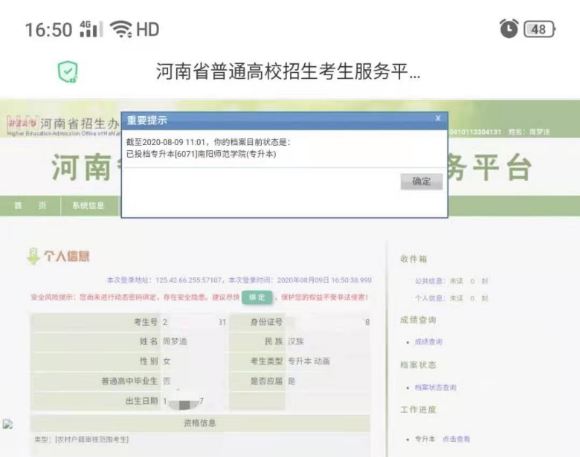Click the 工作进度 heading
Image resolution: width=580 pixels, height=457 pixels.
pyautogui.click(x=418, y=410)
